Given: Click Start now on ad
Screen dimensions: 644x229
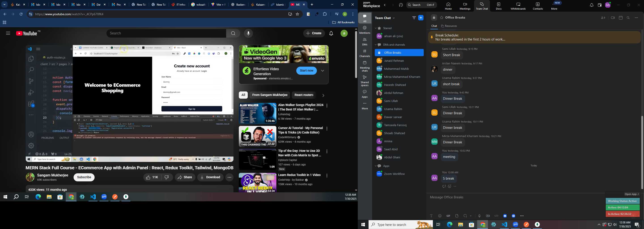Looking at the screenshot, I should pyautogui.click(x=307, y=71).
